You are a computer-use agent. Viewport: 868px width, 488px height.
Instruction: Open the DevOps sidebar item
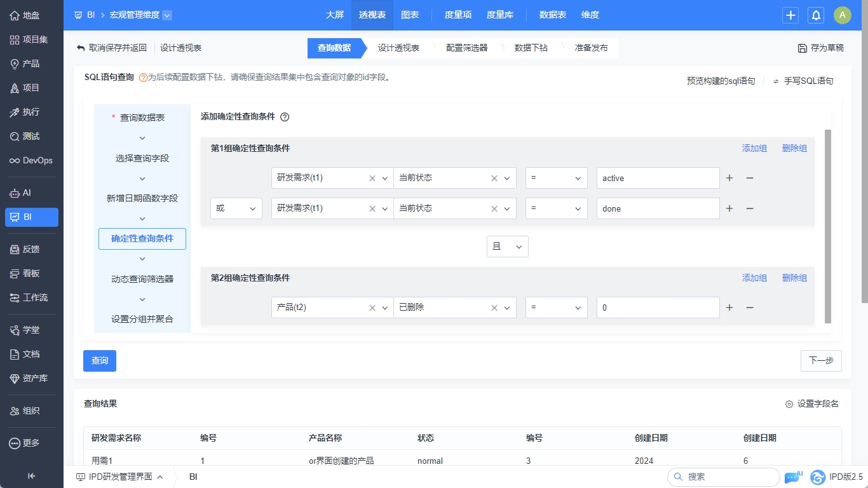pos(31,160)
